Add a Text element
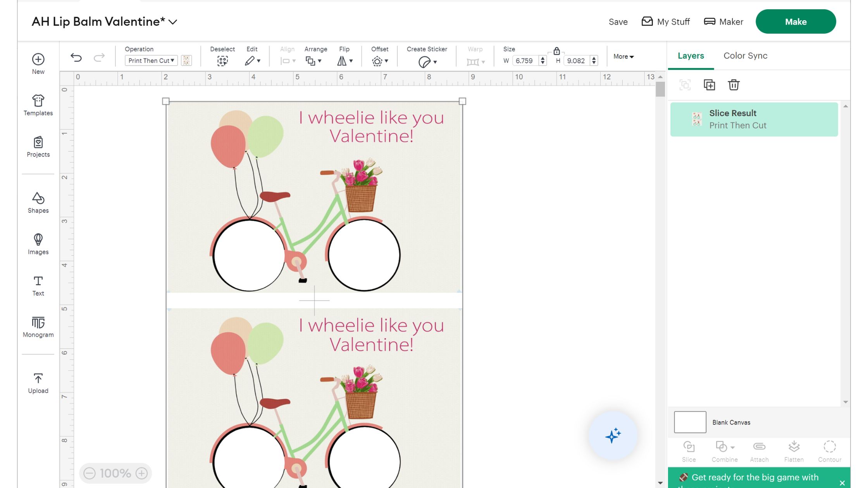Image resolution: width=868 pixels, height=488 pixels. tap(38, 285)
